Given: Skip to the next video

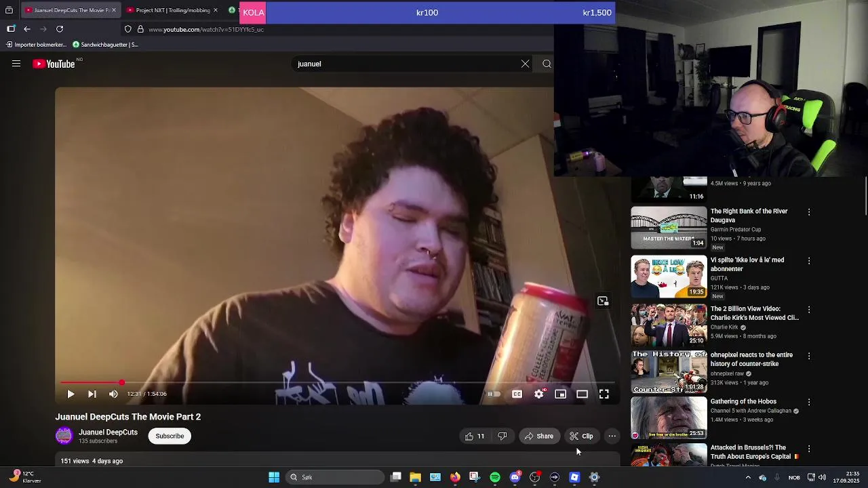Looking at the screenshot, I should (92, 394).
